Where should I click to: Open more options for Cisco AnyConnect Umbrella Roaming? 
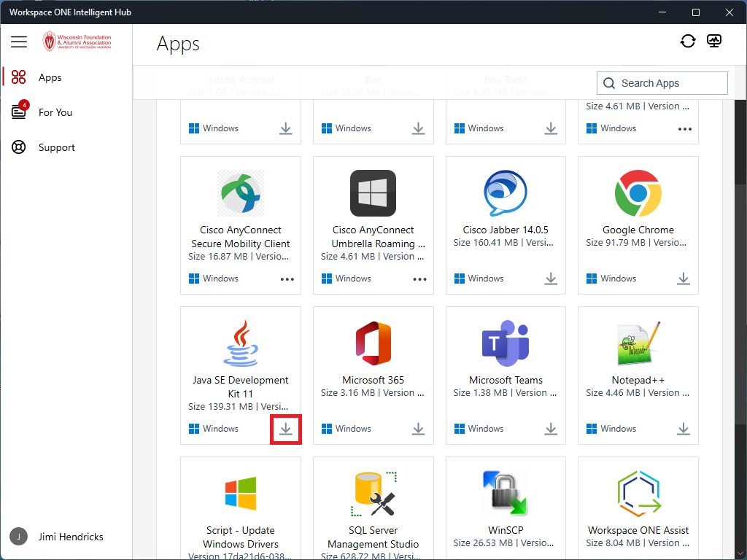pos(419,279)
